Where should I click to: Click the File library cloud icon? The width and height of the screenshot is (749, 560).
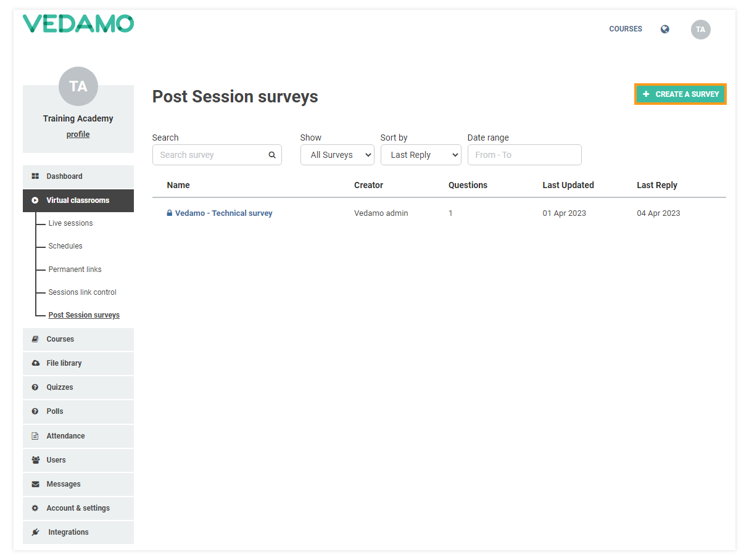(35, 363)
